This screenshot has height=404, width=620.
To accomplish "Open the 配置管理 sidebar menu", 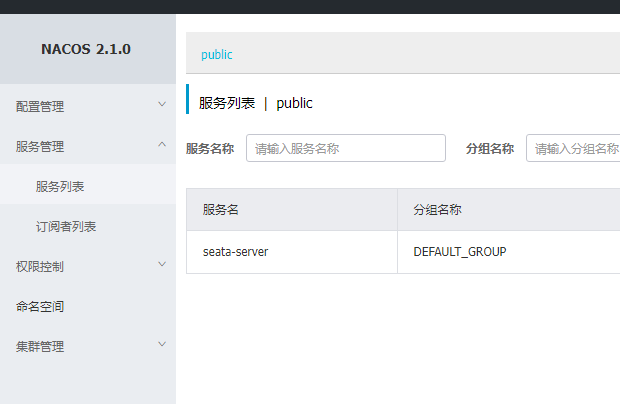I will [40, 106].
